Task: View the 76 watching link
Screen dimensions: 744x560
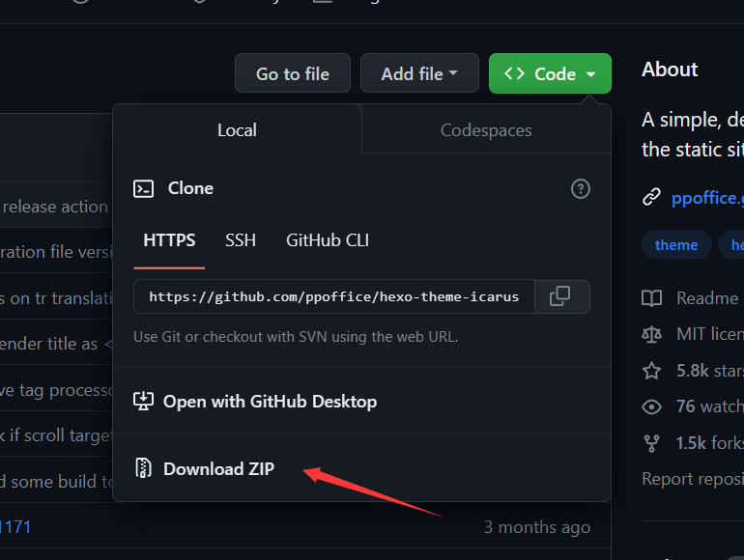Action: pyautogui.click(x=710, y=406)
